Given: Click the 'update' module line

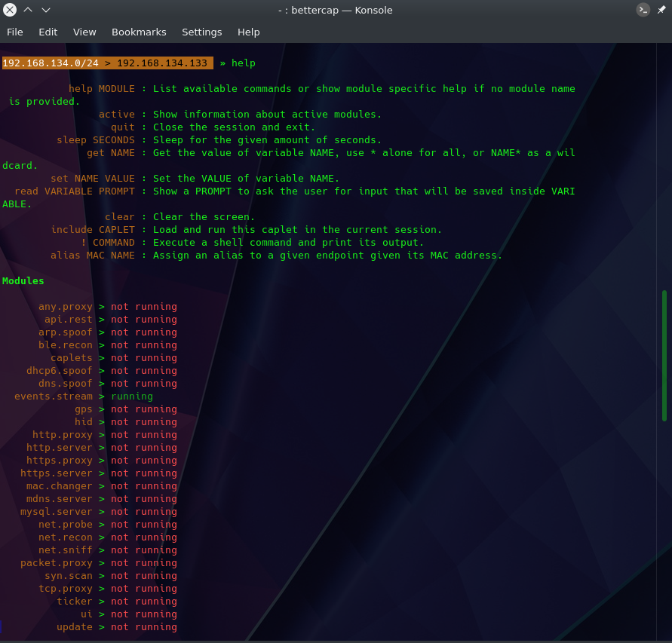Looking at the screenshot, I should [x=117, y=628].
